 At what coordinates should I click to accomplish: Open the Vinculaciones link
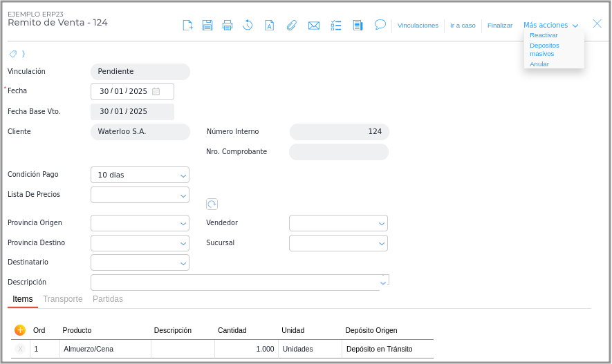point(418,26)
